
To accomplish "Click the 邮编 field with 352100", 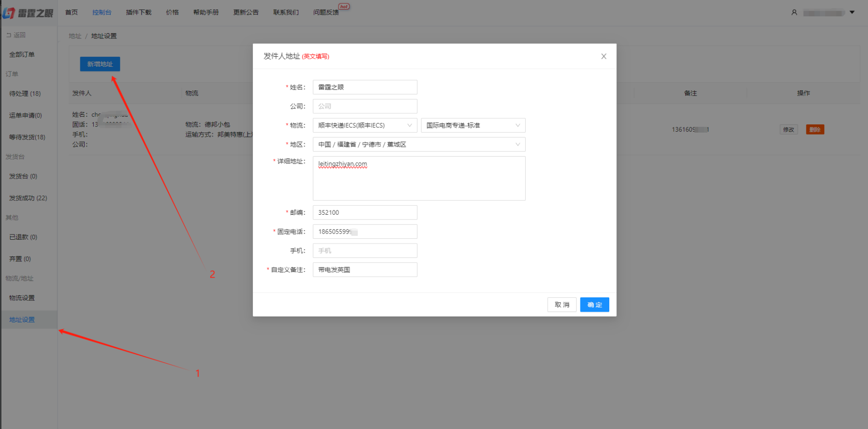I will click(x=365, y=212).
